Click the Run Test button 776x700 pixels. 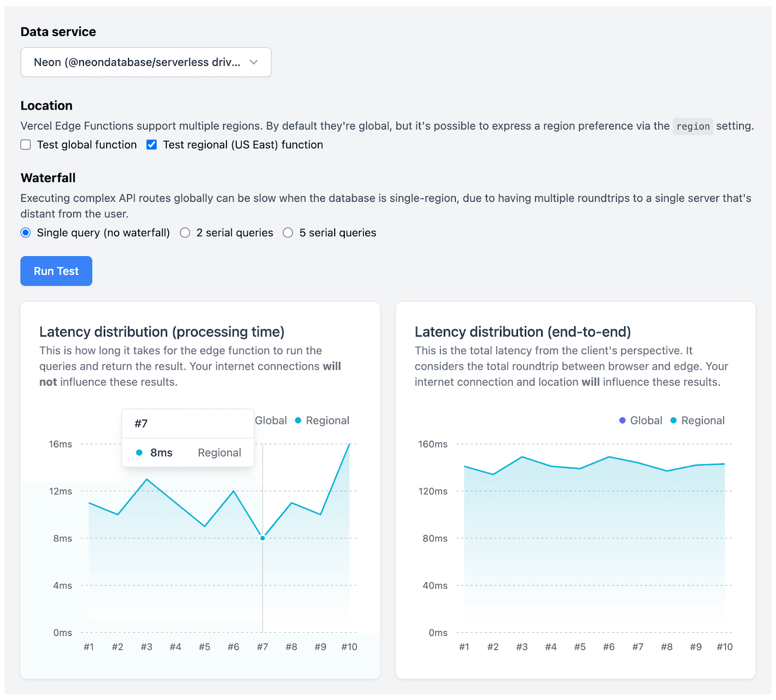56,271
